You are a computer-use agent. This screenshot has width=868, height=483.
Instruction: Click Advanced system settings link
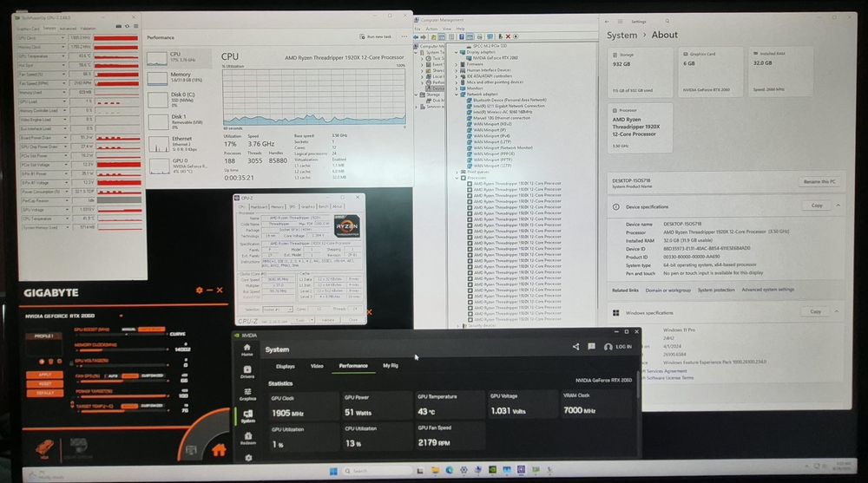click(768, 290)
